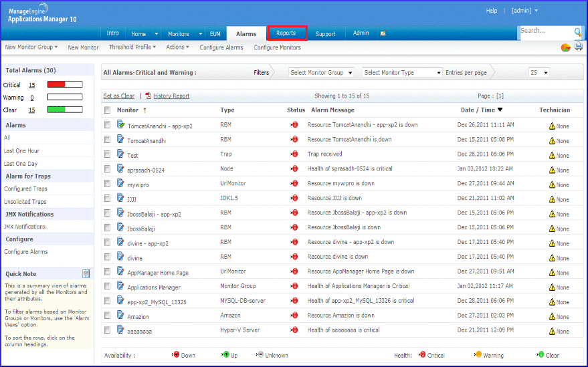Tick the checkbox for divine - app-xp2
Viewport: 588px width, 367px height.
(x=107, y=242)
